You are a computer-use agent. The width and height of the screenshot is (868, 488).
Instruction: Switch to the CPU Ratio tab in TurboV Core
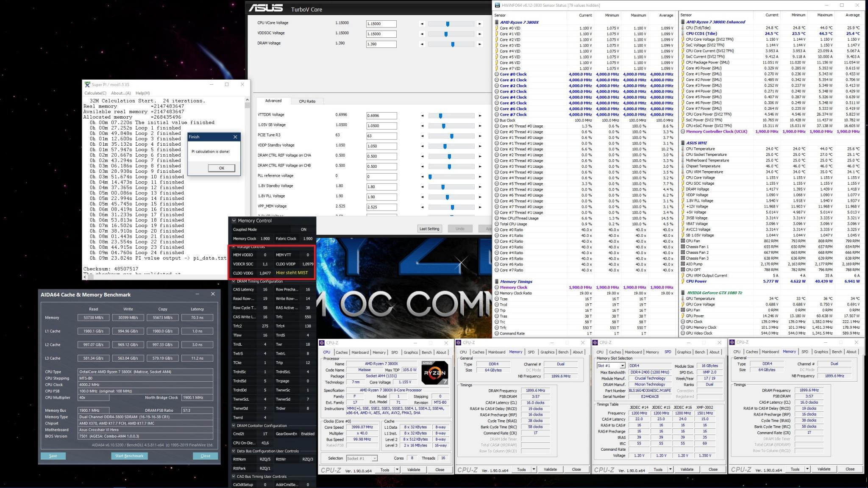(307, 101)
